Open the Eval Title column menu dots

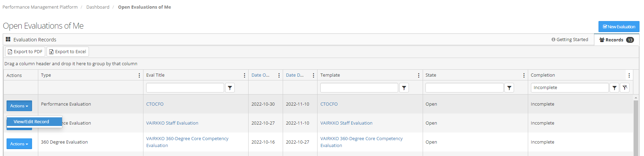tap(244, 75)
